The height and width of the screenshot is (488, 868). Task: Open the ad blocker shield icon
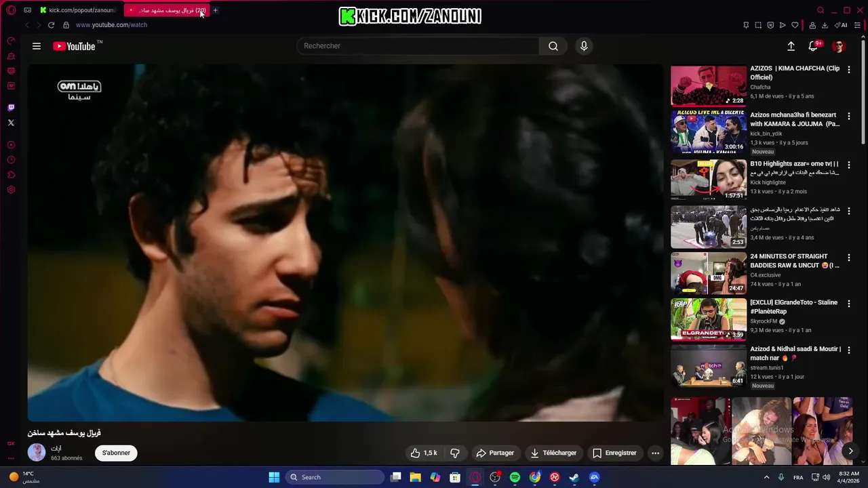pos(770,25)
